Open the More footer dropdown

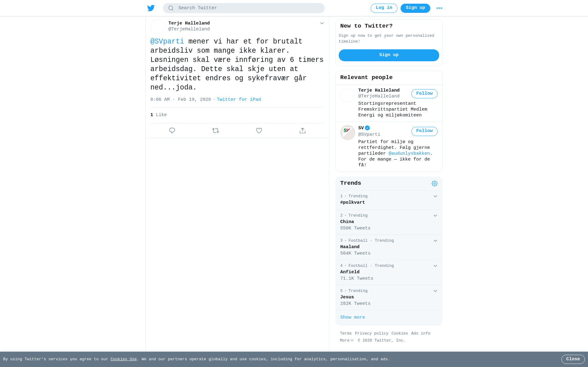pyautogui.click(x=347, y=340)
